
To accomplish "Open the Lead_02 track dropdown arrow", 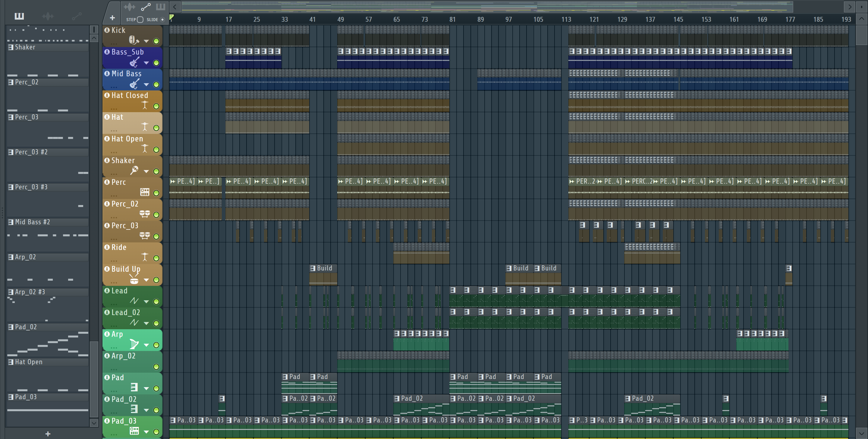I will tap(146, 323).
